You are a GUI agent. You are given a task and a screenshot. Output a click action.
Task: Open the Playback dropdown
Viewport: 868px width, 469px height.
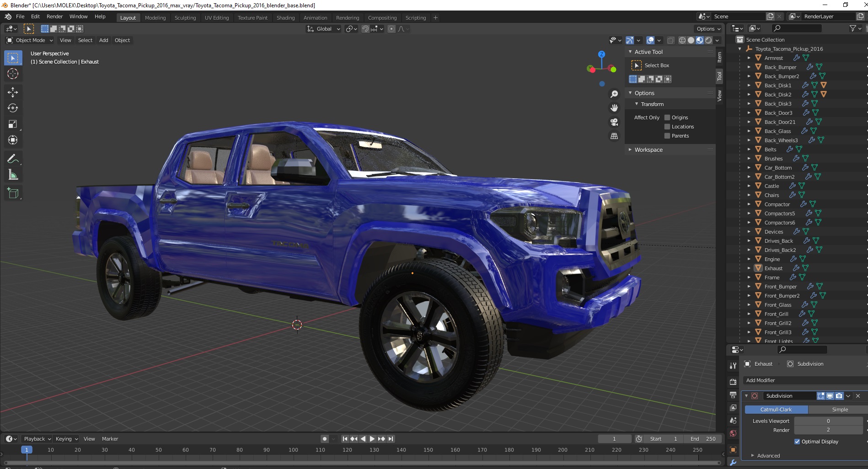(37, 439)
